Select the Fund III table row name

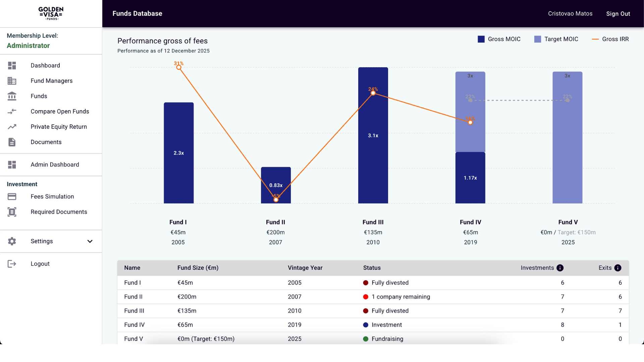coord(134,311)
